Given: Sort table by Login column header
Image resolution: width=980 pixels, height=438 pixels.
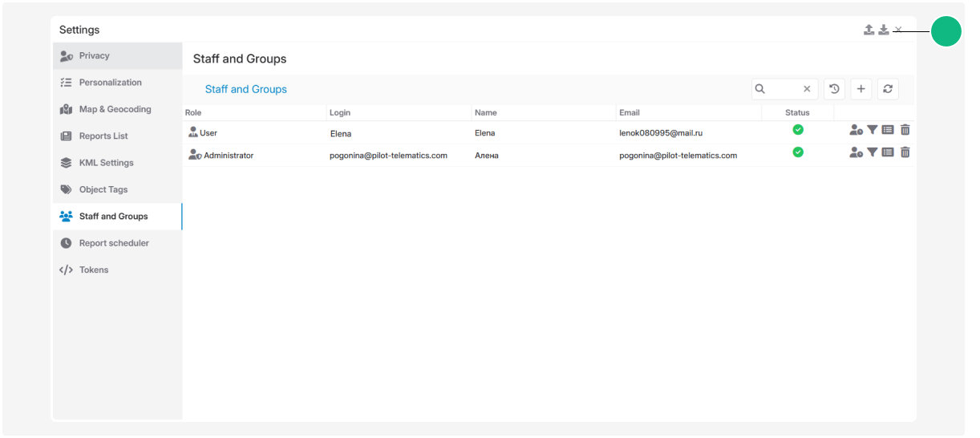Looking at the screenshot, I should pyautogui.click(x=340, y=113).
